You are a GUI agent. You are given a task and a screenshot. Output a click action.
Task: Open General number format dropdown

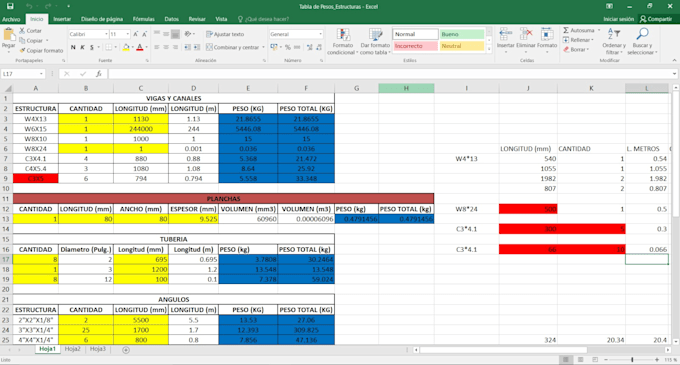pyautogui.click(x=320, y=34)
